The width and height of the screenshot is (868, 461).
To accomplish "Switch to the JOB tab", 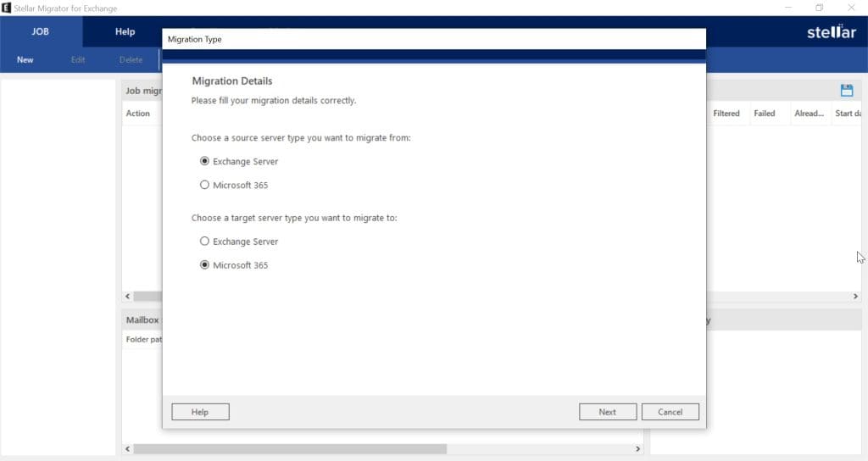I will tap(41, 31).
